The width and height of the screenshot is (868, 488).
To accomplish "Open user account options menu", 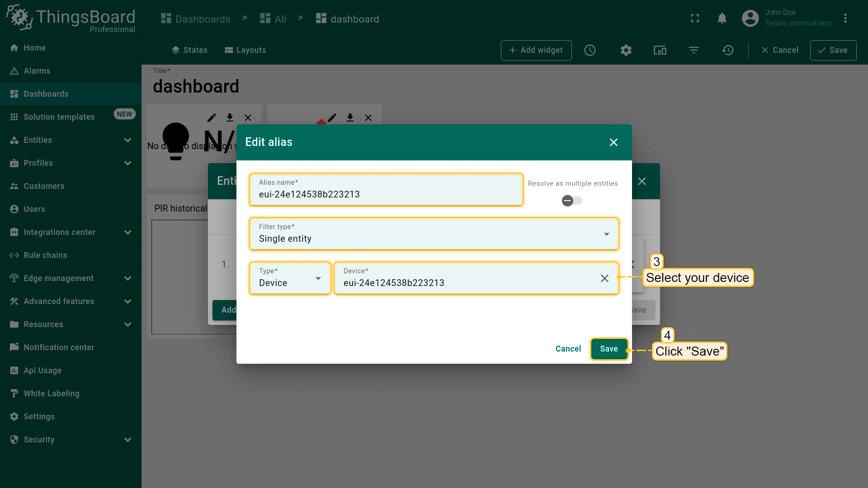I will [845, 18].
